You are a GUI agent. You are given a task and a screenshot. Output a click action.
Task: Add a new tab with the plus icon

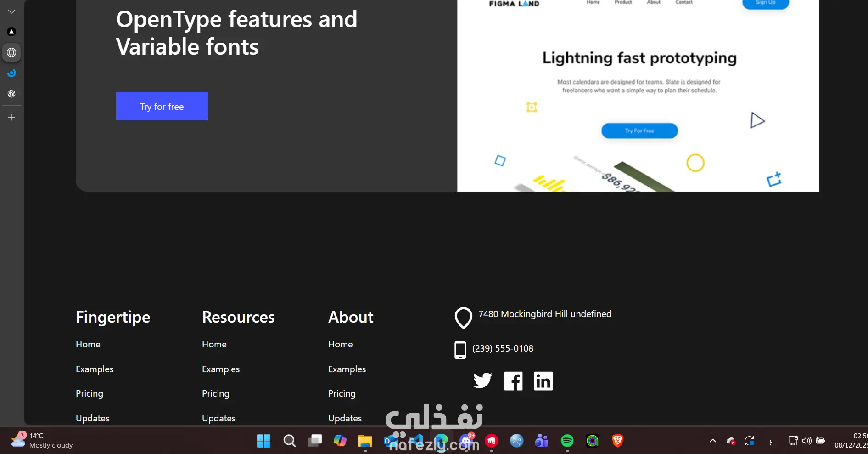tap(11, 117)
